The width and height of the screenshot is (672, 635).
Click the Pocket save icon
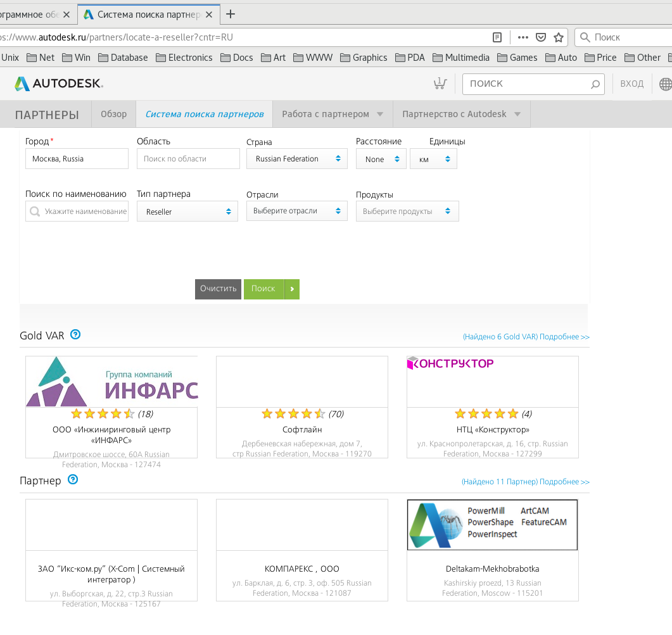(541, 37)
